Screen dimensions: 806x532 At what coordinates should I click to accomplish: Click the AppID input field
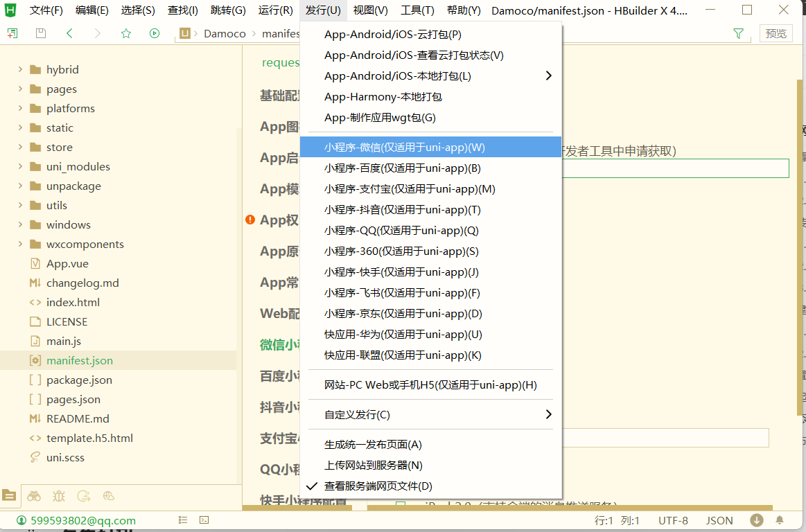point(676,168)
